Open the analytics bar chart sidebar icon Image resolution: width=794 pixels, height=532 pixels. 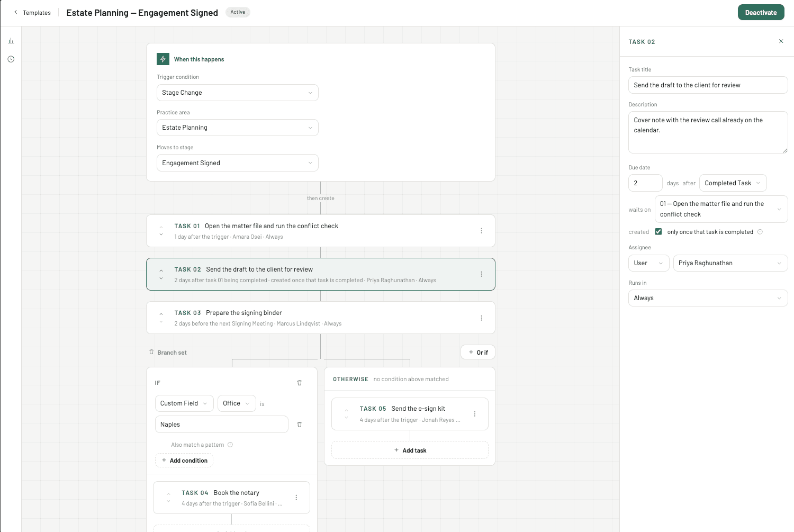pyautogui.click(x=11, y=41)
